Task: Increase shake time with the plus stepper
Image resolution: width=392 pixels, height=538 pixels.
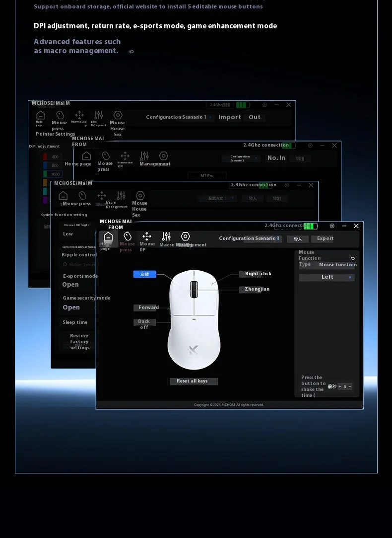Action: (340, 386)
